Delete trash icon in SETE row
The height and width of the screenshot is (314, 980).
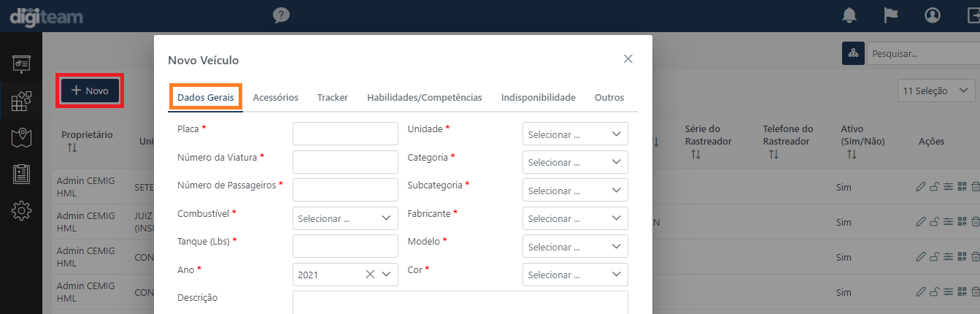(976, 187)
